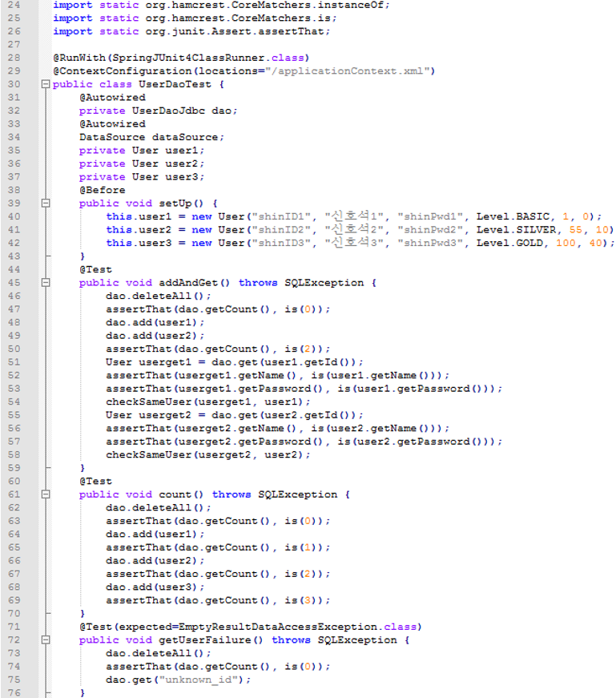Viewport: 616px width, 698px height.
Task: Click '@RunWith' annotation text
Action: pyautogui.click(x=79, y=58)
